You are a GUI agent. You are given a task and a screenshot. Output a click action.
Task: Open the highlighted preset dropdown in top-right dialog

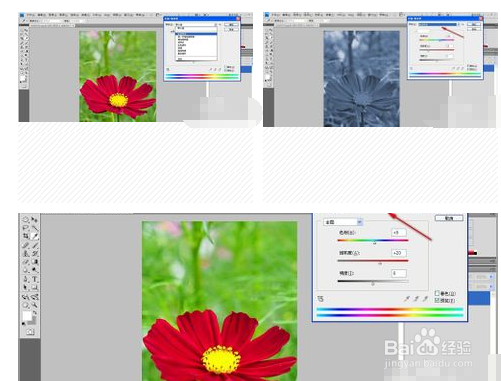(x=438, y=25)
